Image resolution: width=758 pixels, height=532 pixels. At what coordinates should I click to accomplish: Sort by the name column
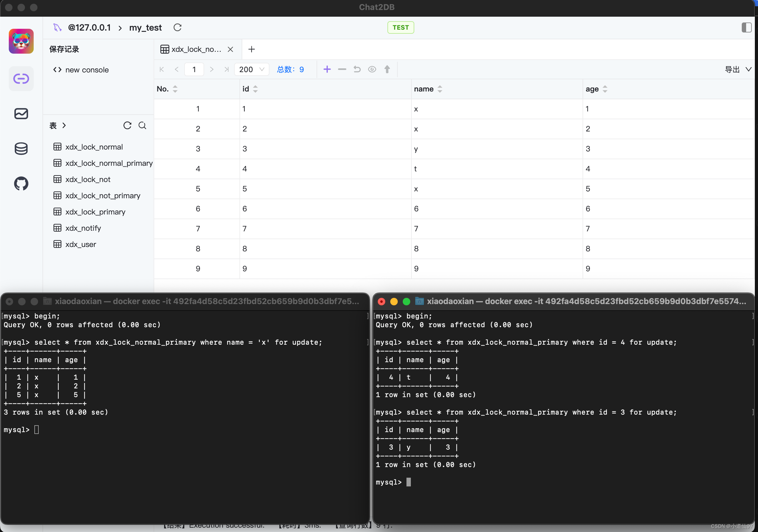[x=440, y=89]
